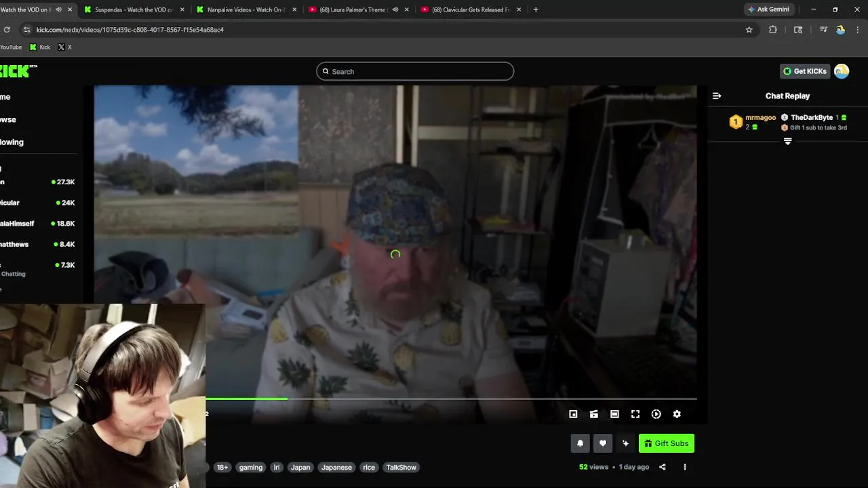Click TheDarkByte in gift leaderboard

click(x=811, y=117)
